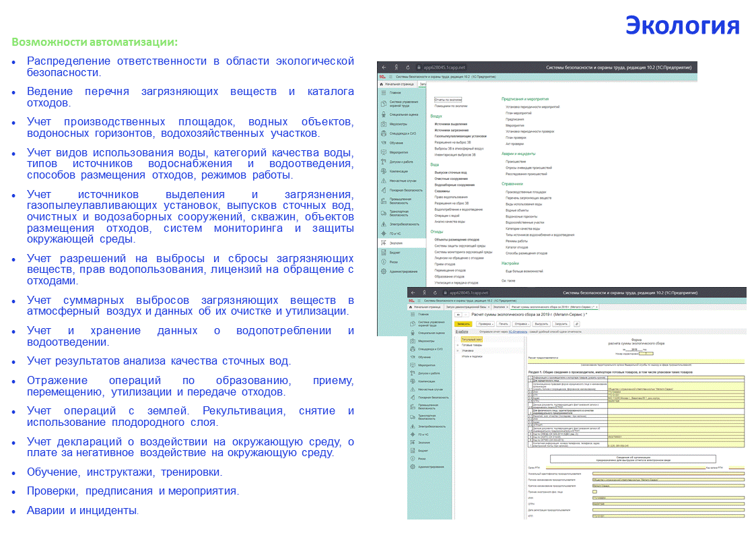Open Администрирование gear icon in report window

tap(413, 467)
